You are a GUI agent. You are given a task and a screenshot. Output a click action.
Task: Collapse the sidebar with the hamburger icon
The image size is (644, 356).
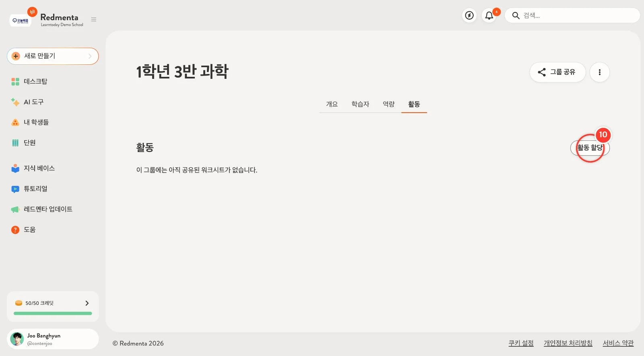tap(93, 19)
